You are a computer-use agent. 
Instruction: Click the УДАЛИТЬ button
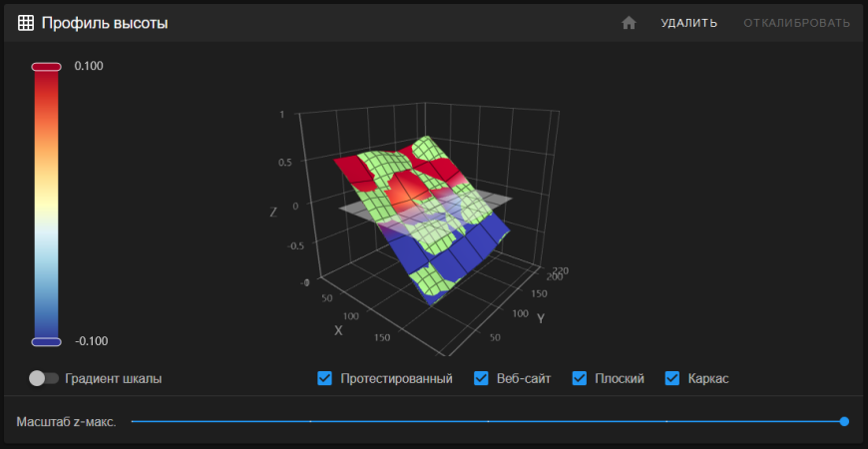coord(688,23)
